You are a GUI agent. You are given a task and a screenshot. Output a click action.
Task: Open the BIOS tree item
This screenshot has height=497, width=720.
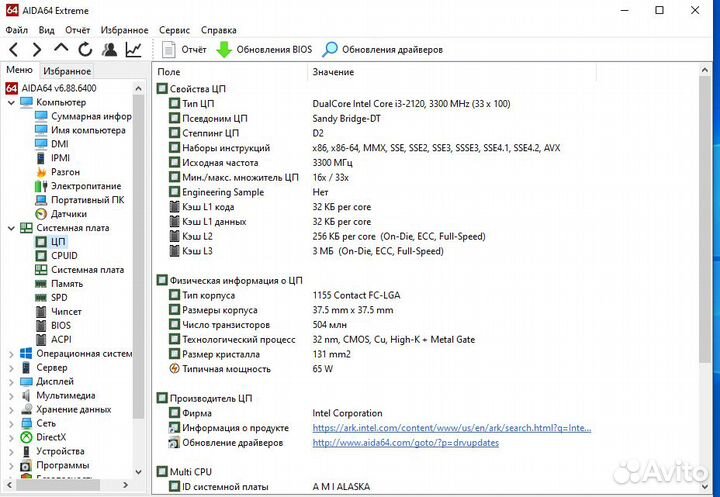coord(53,325)
